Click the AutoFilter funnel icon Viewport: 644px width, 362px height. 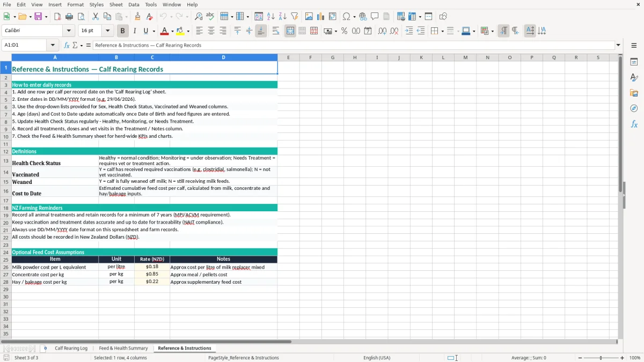coord(294,17)
